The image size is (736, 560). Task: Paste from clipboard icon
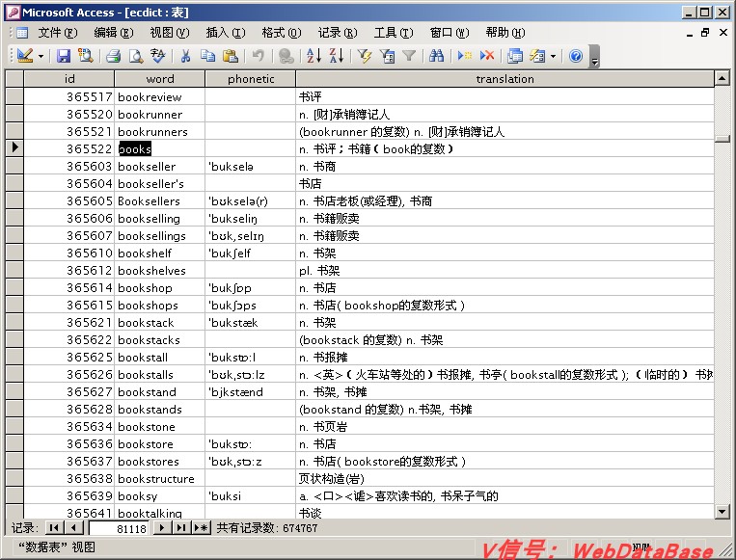230,56
